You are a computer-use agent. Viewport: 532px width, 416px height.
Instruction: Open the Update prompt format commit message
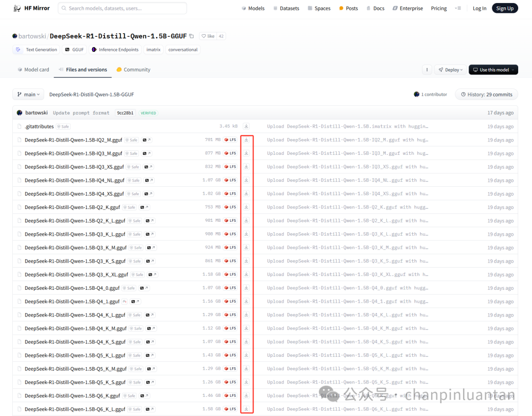81,113
